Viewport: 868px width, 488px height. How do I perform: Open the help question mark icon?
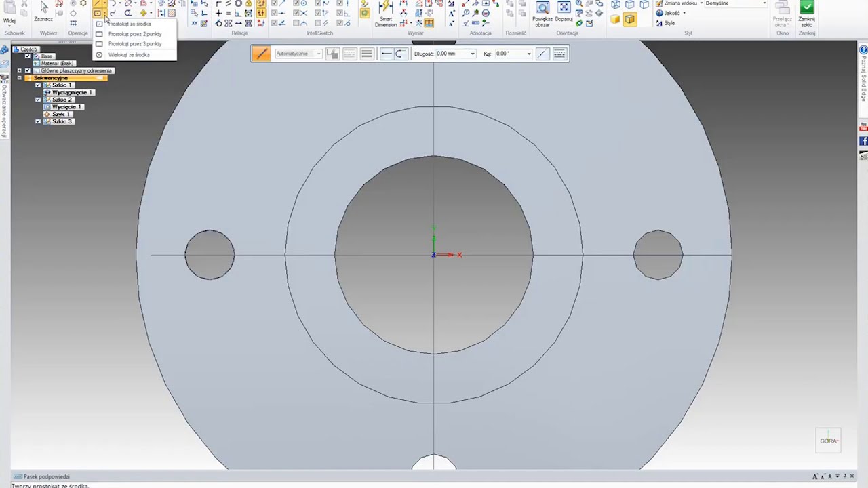[863, 49]
